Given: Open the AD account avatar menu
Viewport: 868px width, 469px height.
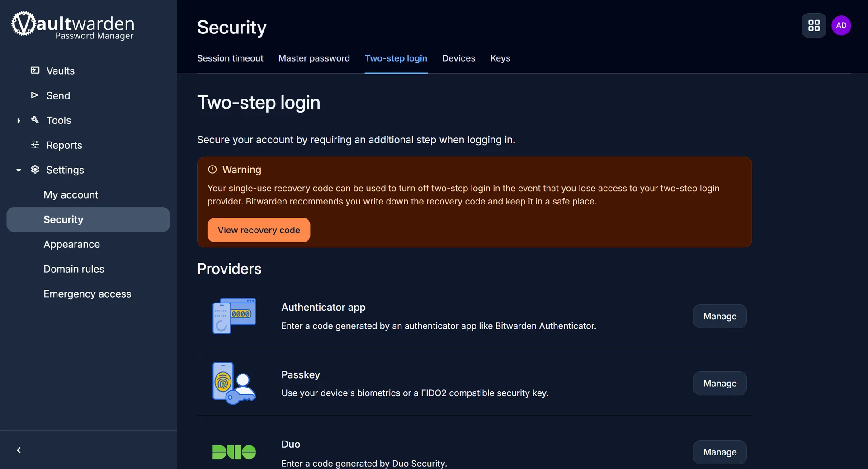Looking at the screenshot, I should pyautogui.click(x=841, y=25).
